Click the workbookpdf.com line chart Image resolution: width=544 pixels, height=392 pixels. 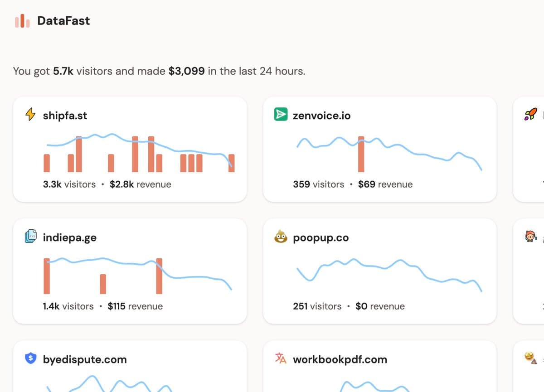[x=375, y=386]
